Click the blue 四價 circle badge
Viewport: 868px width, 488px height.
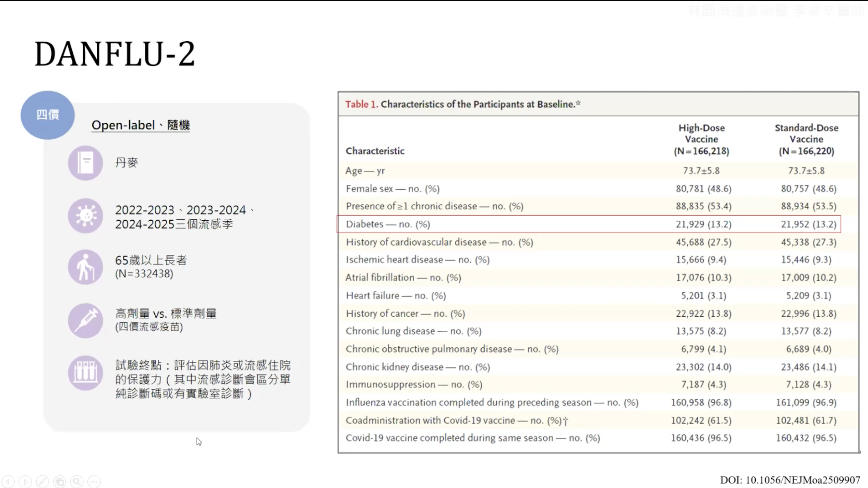pos(47,115)
